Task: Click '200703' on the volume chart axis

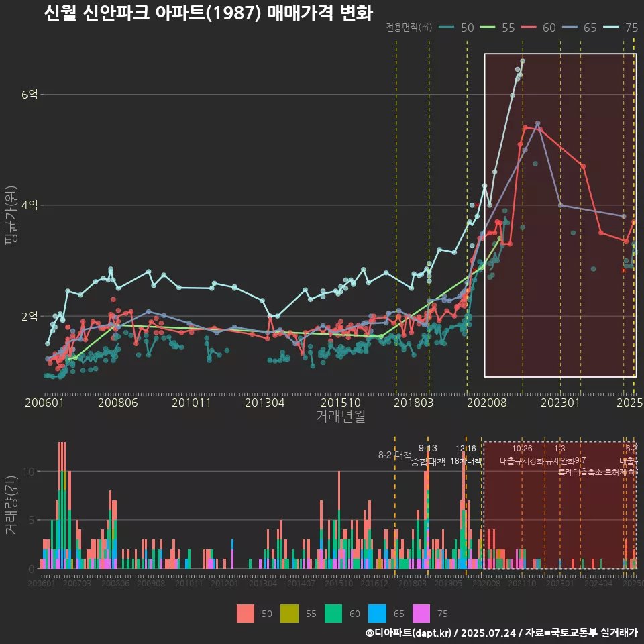Action: 76,583
